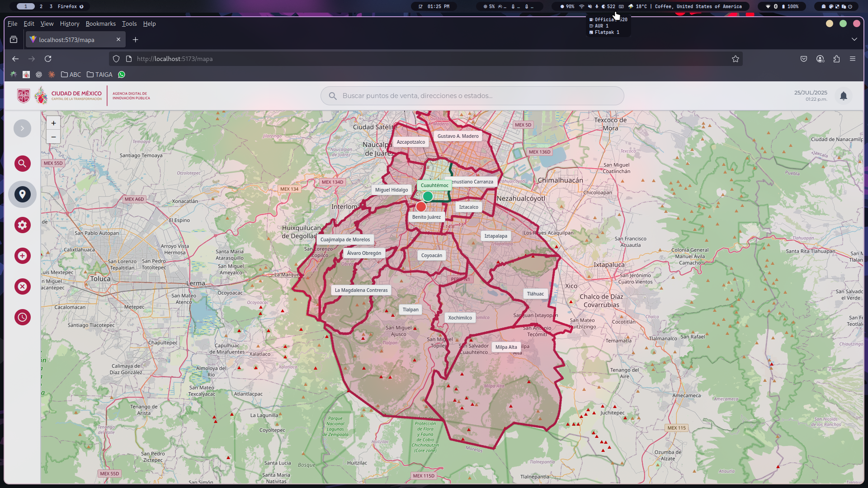Open the History menu

[x=69, y=23]
